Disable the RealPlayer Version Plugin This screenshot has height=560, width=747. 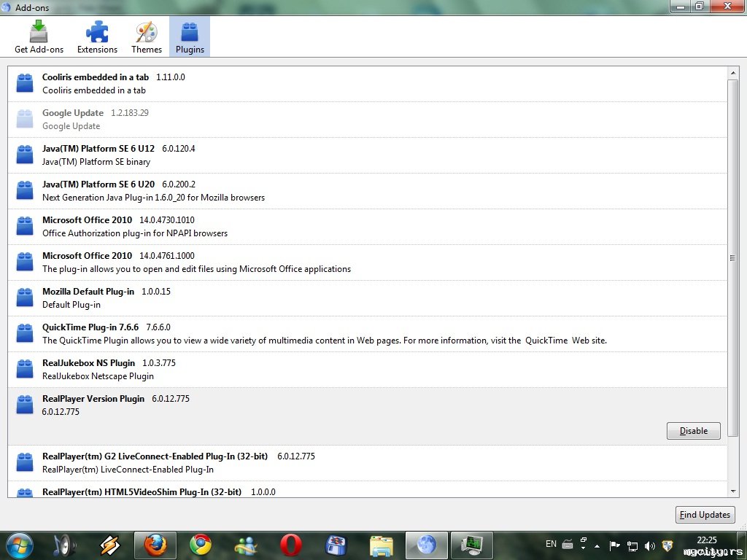point(693,431)
